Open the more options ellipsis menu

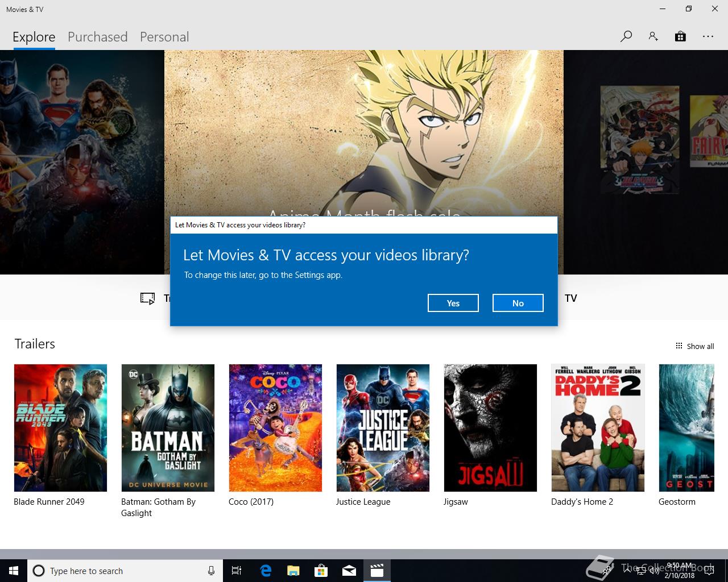pos(708,36)
